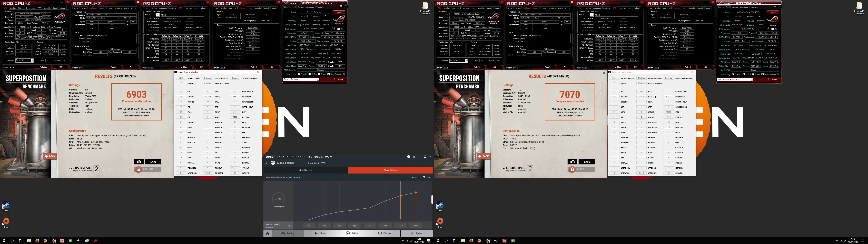The height and width of the screenshot is (244, 868).
Task: Click Compare results online under score 6903
Action: (136, 101)
